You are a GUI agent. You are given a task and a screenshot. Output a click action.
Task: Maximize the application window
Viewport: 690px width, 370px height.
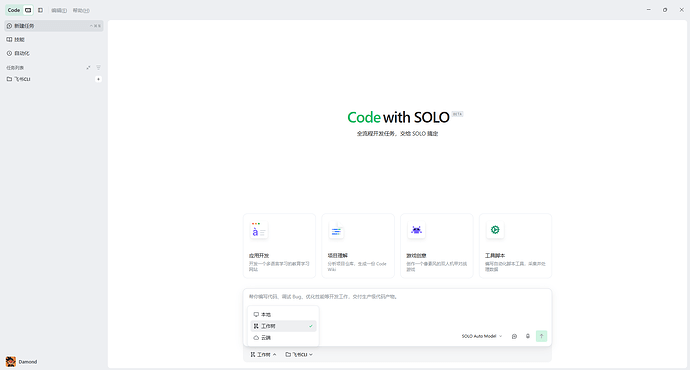click(665, 10)
